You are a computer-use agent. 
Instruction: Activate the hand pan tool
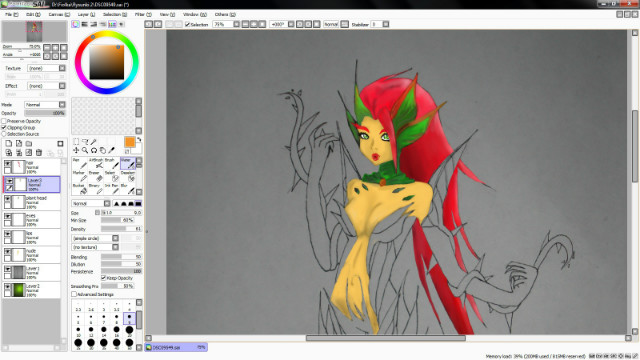point(102,150)
